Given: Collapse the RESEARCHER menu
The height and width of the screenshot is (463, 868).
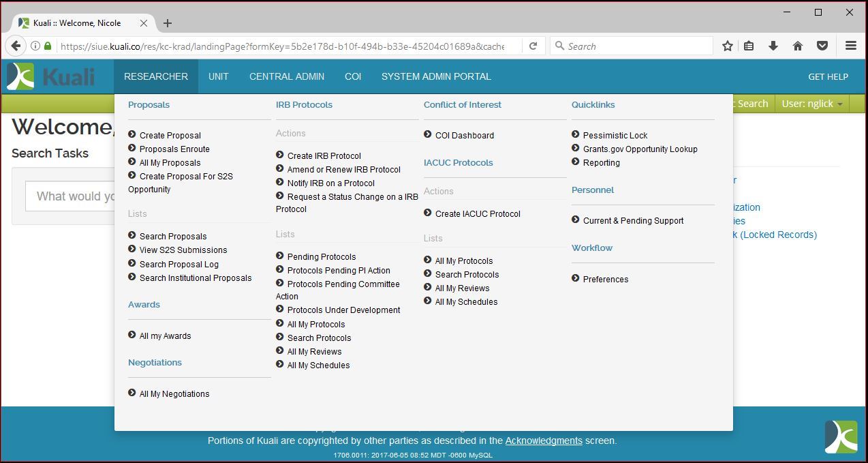Looking at the screenshot, I should [156, 76].
